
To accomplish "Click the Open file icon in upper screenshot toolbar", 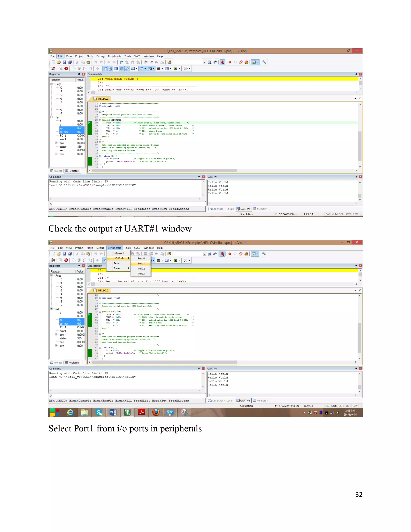I will 59,62.
